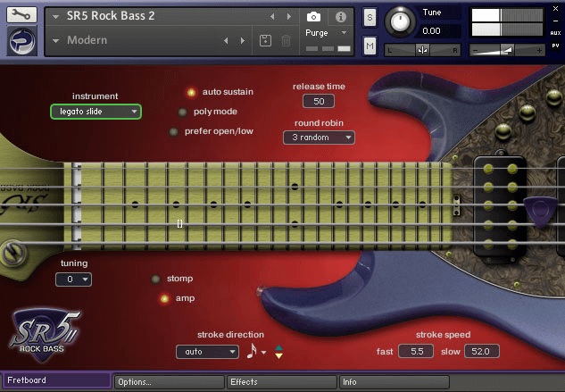The width and height of the screenshot is (565, 392).
Task: Click the Prominy logo icon
Action: 21,41
